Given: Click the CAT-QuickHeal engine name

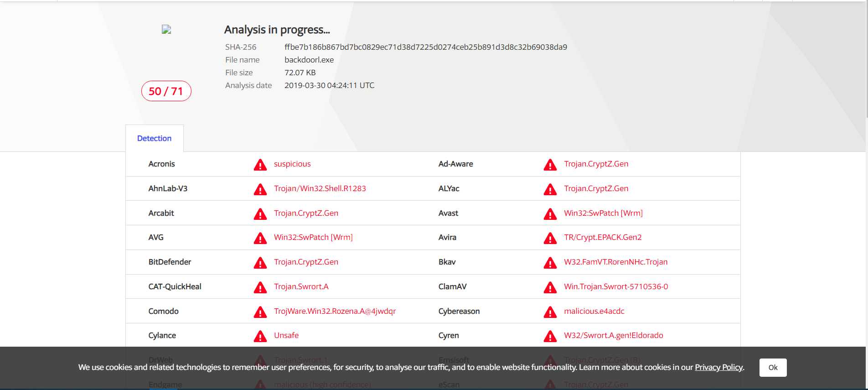Looking at the screenshot, I should tap(175, 286).
